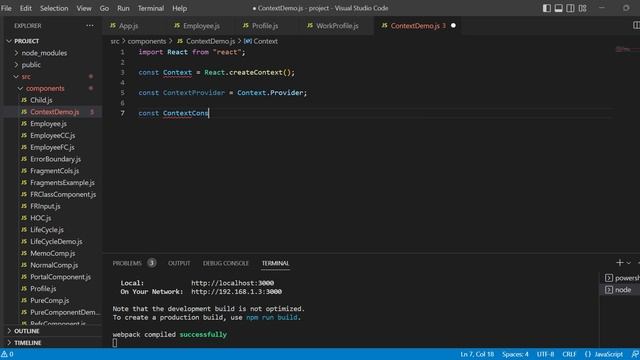Image resolution: width=640 pixels, height=360 pixels.
Task: Toggle secondary side bar layout icon
Action: (x=570, y=8)
